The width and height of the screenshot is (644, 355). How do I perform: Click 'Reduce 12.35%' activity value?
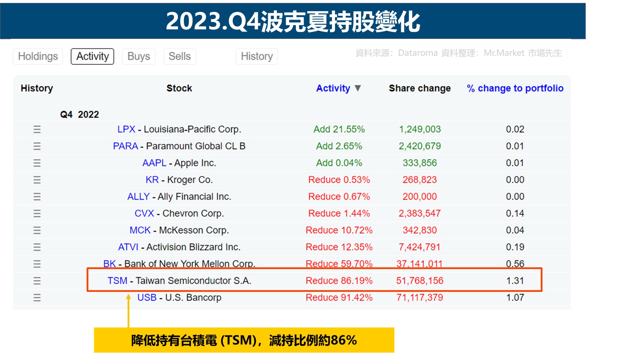339,247
